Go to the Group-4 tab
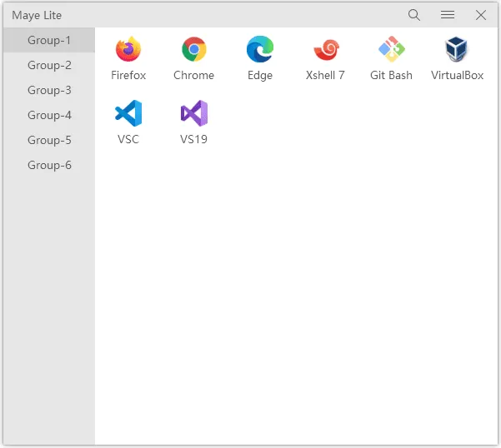This screenshot has width=501, height=448. (49, 115)
